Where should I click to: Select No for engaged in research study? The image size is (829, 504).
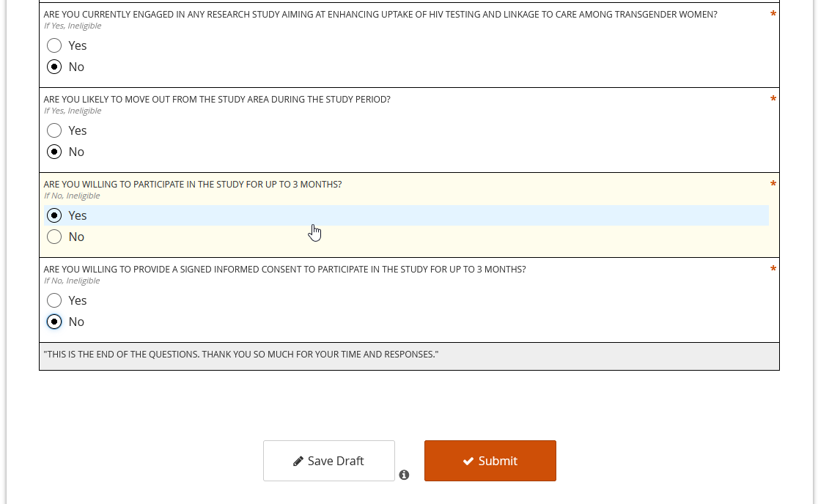[x=54, y=67]
